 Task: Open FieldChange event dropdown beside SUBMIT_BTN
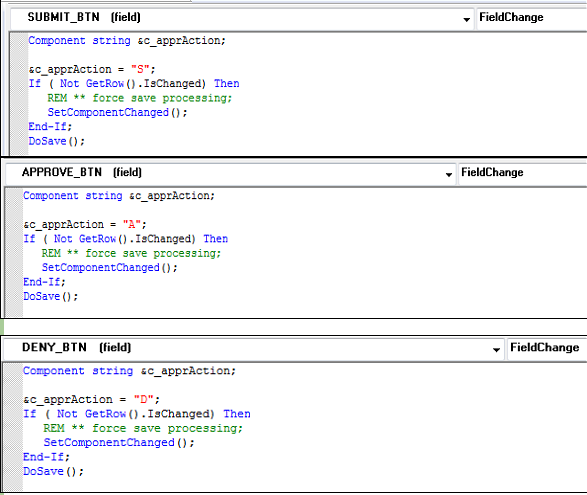tap(532, 18)
